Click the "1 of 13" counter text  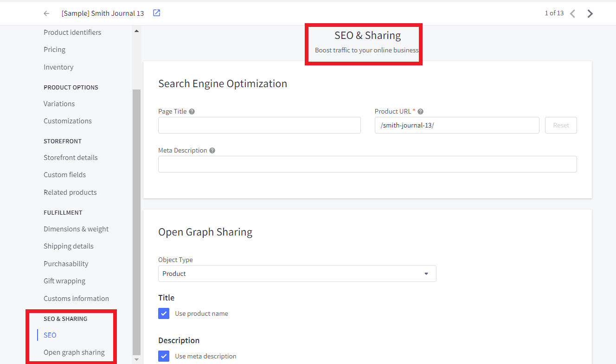(554, 13)
